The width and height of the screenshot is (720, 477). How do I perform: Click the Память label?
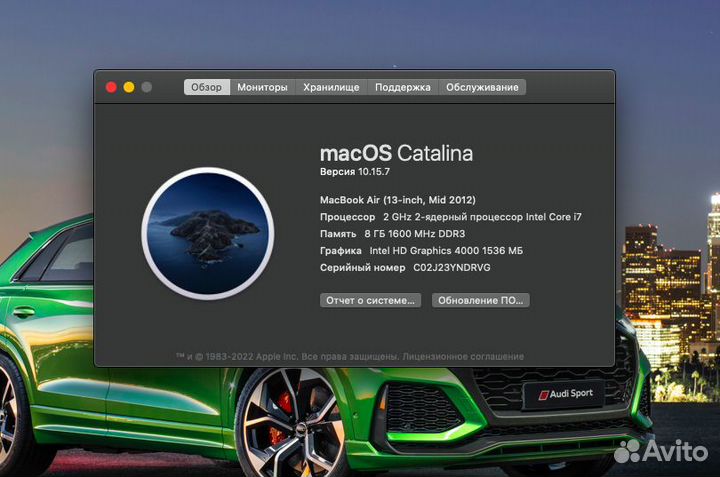click(338, 234)
